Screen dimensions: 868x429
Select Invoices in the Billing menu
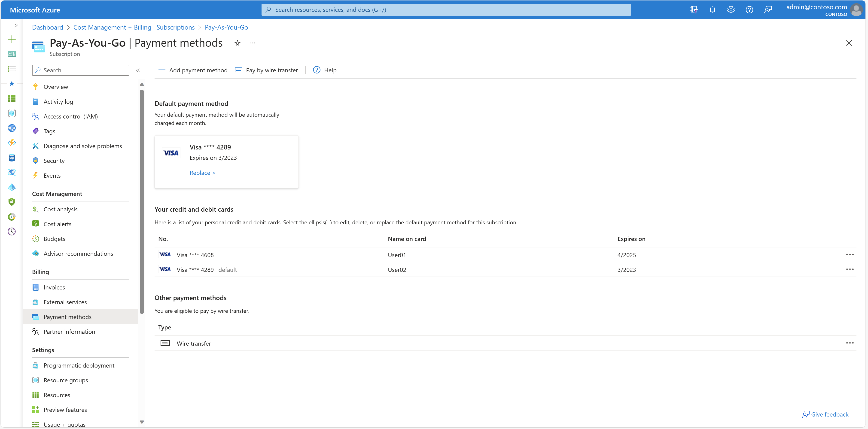(x=54, y=287)
